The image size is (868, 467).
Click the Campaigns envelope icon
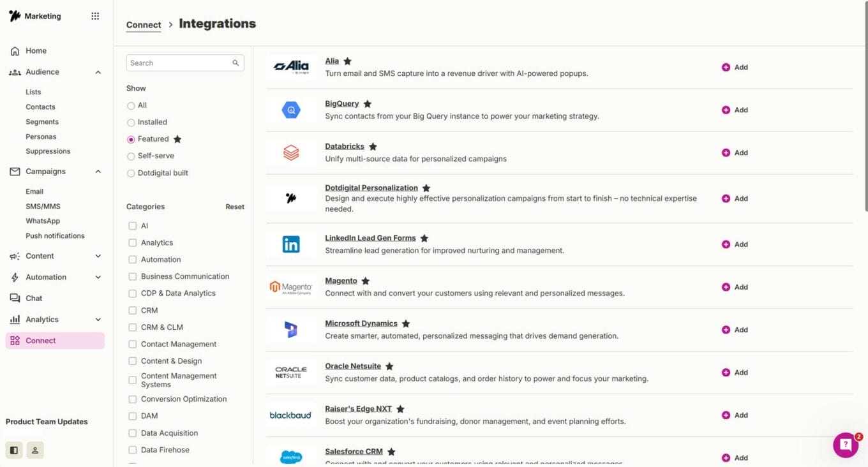15,172
